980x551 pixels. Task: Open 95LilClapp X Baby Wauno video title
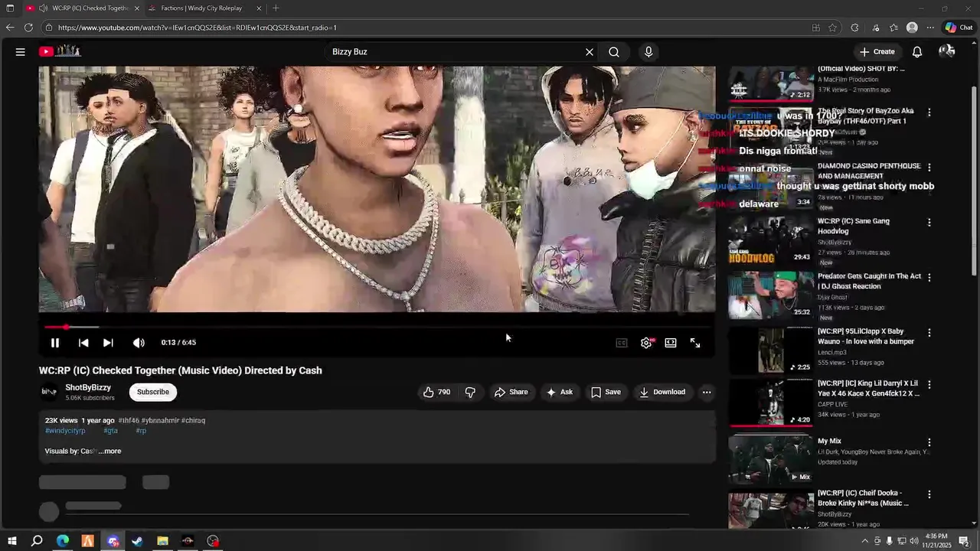(x=866, y=337)
